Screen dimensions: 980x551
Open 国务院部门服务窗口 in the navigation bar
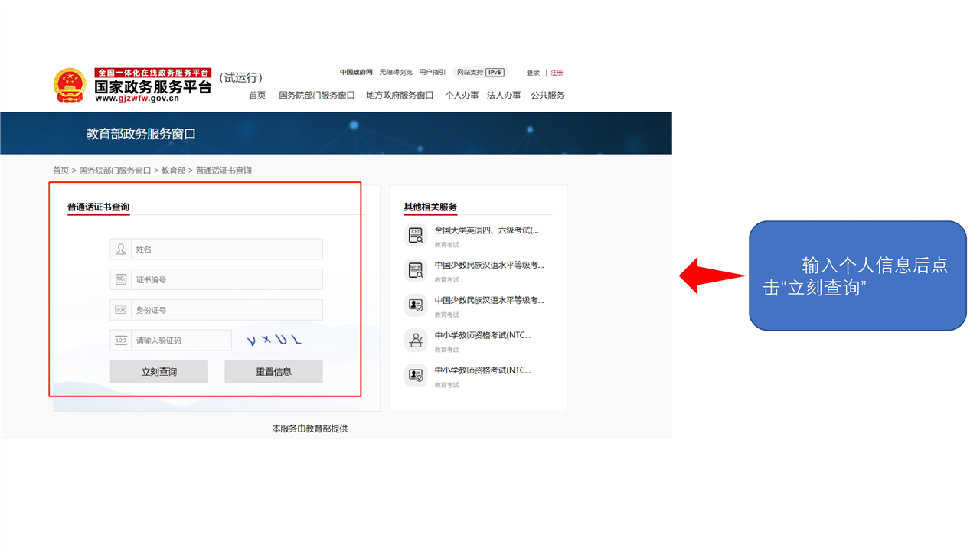(317, 96)
